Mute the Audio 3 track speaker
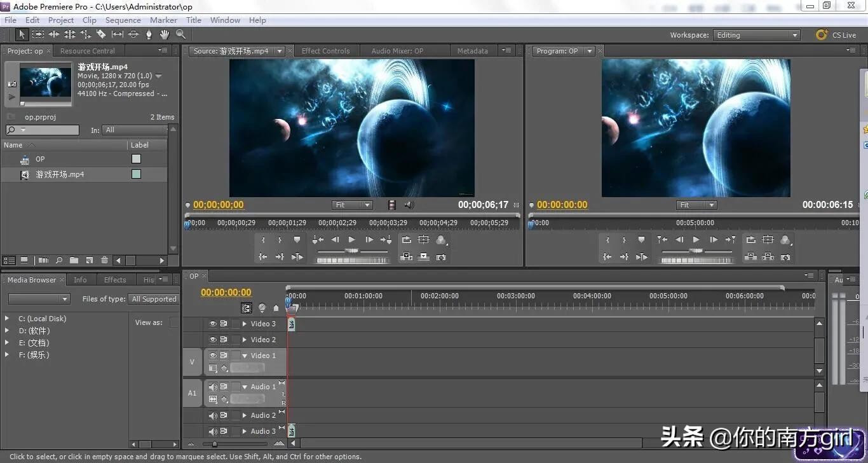868x463 pixels. pyautogui.click(x=213, y=431)
